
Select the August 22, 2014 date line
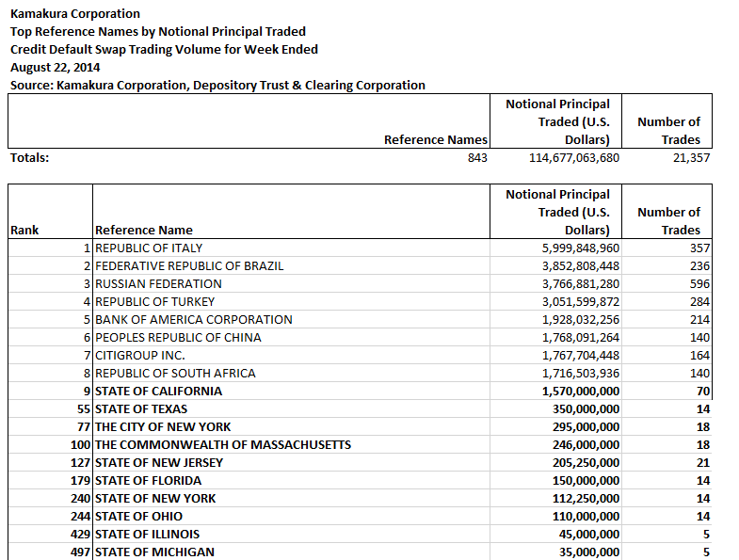[x=56, y=68]
